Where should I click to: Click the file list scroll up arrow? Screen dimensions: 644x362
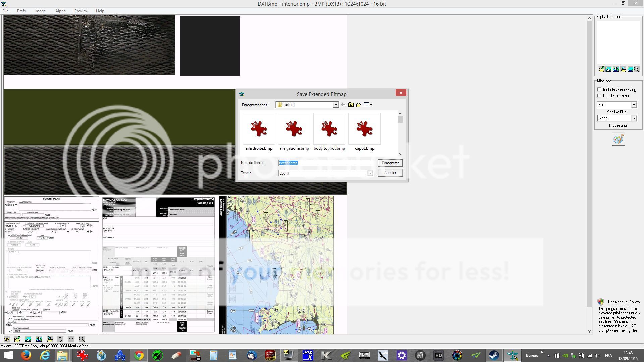[x=400, y=114]
